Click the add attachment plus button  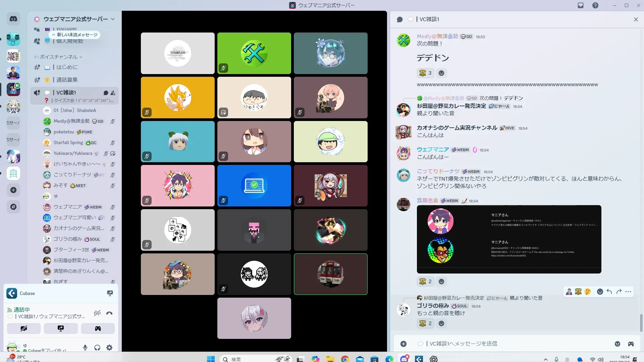[x=404, y=344]
